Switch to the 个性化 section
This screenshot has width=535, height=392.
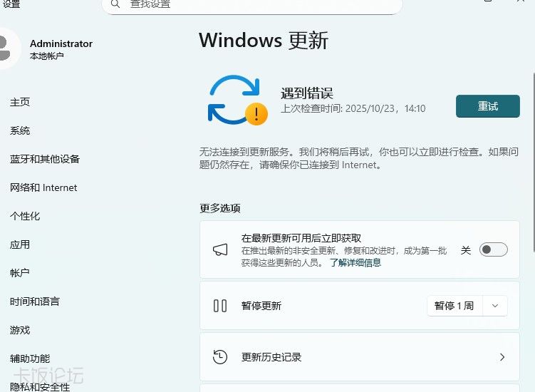click(x=25, y=216)
